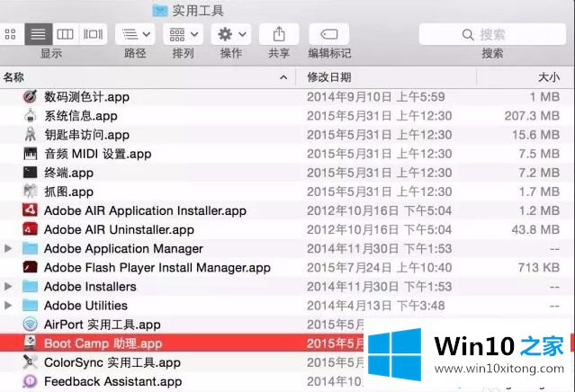Click file name 系统信息.app
575x392 pixels.
(x=81, y=116)
